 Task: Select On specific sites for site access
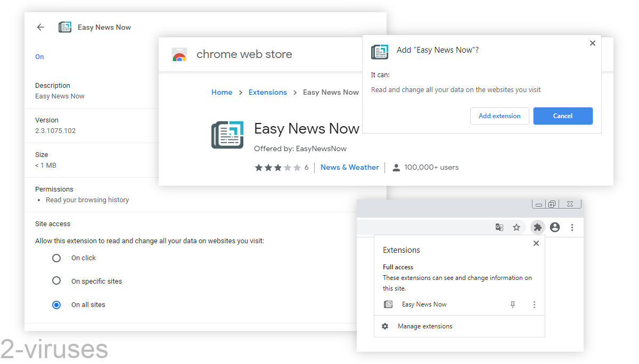coord(56,281)
